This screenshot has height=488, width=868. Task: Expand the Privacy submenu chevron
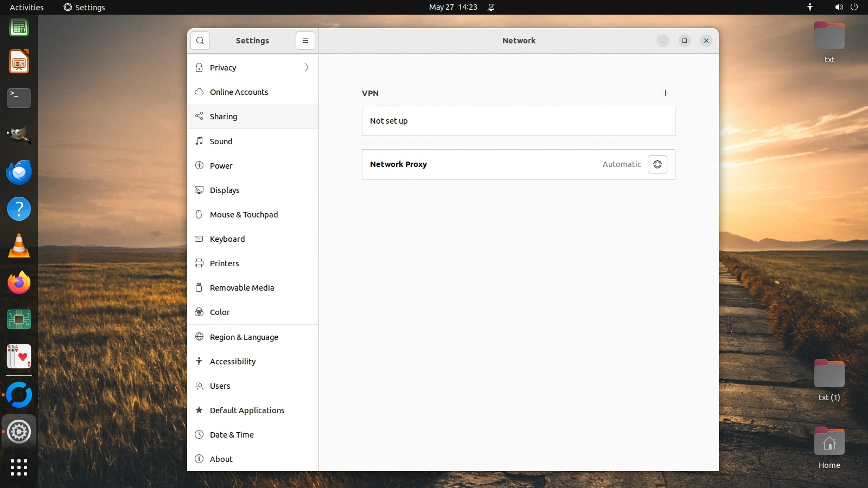pos(307,68)
